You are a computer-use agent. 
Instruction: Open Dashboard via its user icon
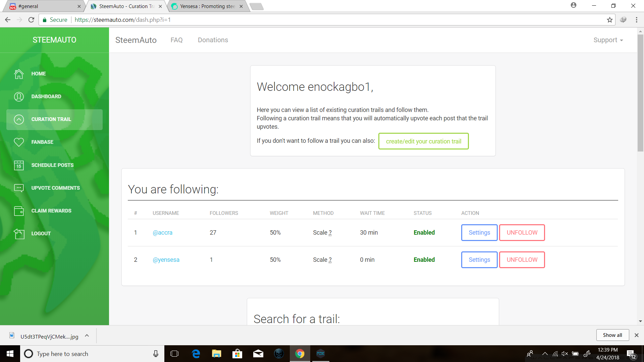click(19, 97)
